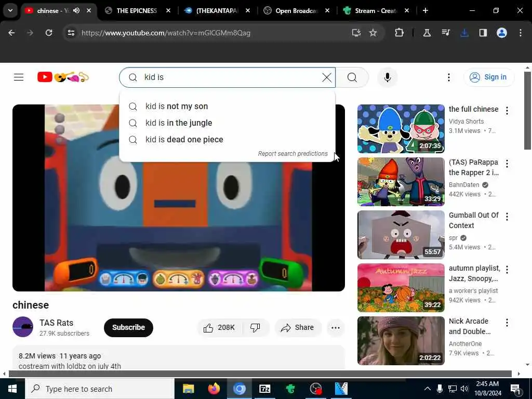Open the TAS Rats channel name link
The width and height of the screenshot is (532, 399).
tap(56, 323)
